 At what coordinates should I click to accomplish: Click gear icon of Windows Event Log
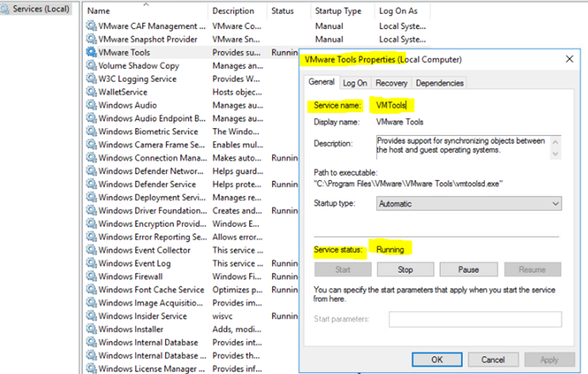(x=91, y=263)
